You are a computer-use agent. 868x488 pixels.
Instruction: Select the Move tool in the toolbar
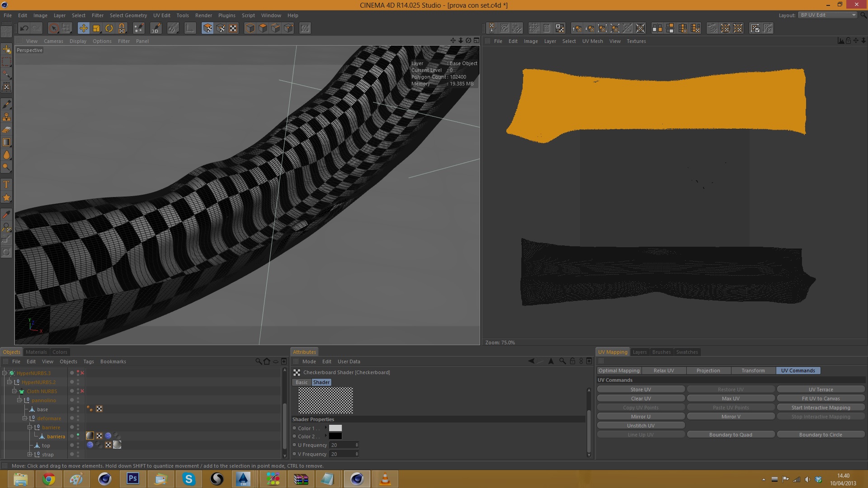tap(84, 28)
